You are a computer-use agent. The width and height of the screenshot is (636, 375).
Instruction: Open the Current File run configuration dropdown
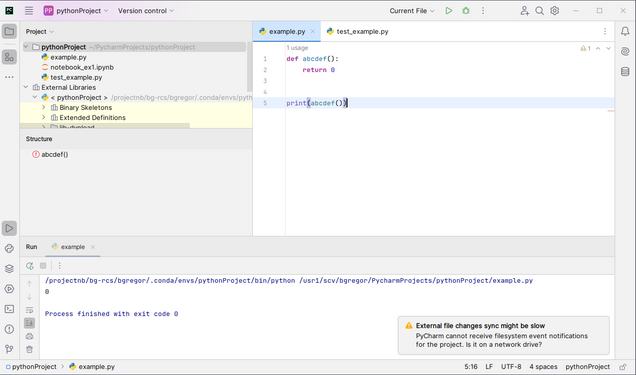412,11
